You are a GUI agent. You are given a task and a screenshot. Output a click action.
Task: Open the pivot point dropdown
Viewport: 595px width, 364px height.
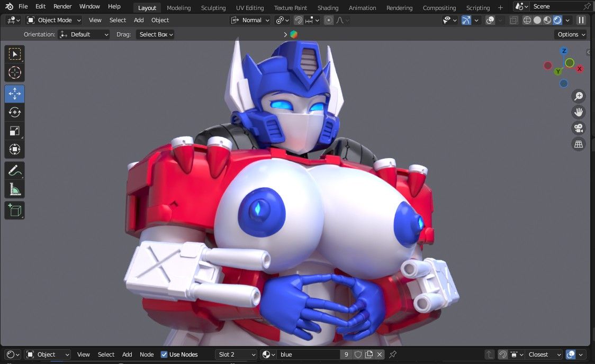click(282, 20)
